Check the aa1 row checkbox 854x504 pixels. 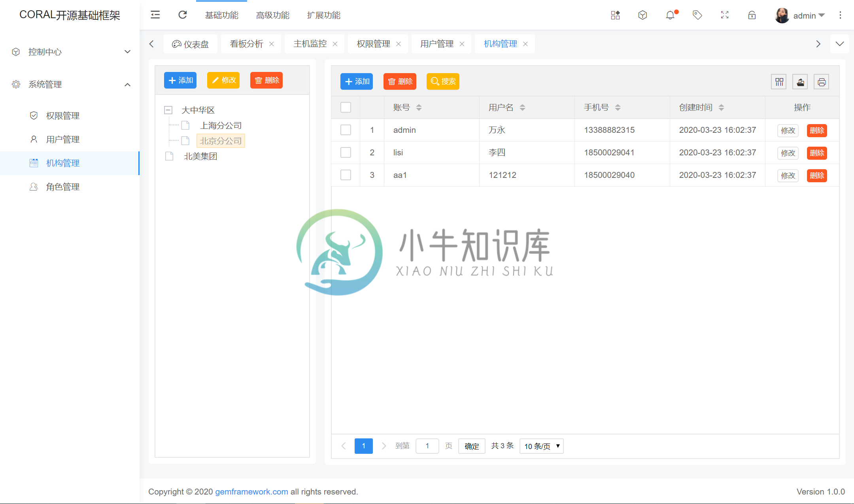coord(346,175)
